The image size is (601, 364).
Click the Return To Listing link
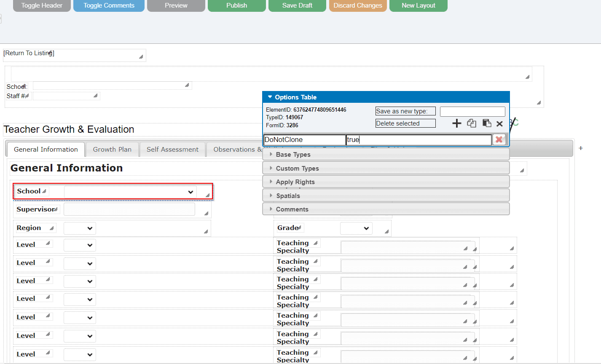[29, 53]
